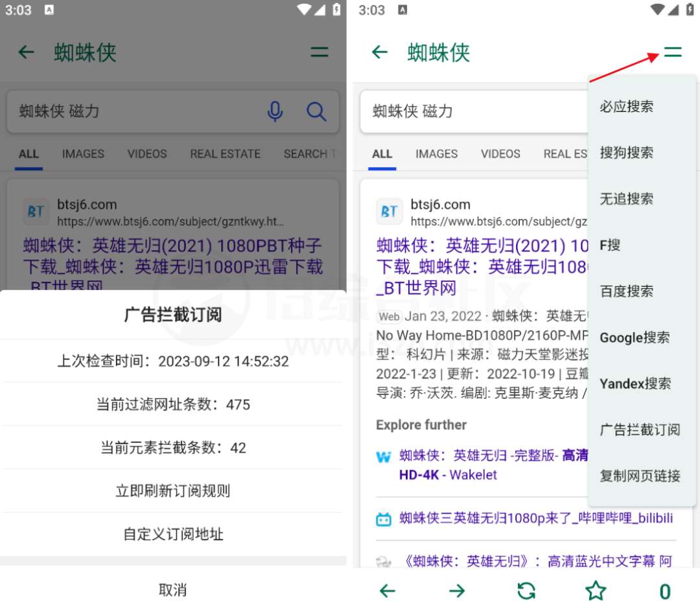The width and height of the screenshot is (700, 612).
Task: Open 广告拦截订阅 from the menu
Action: 640,429
